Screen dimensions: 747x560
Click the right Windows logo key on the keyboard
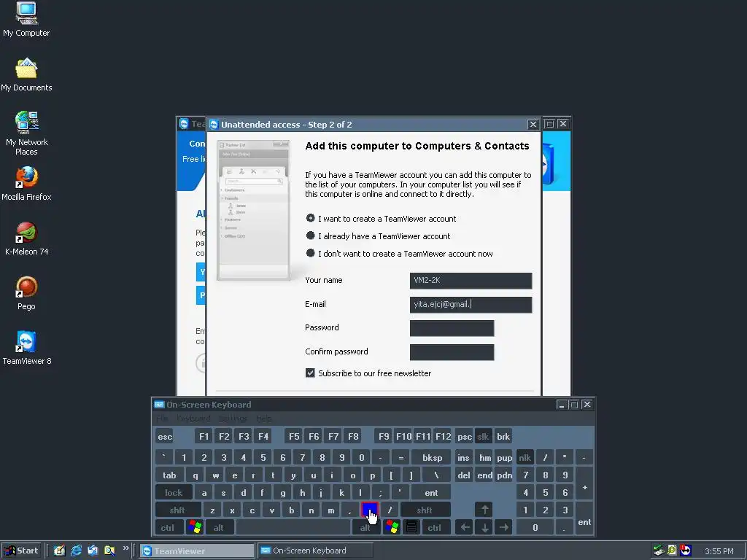(x=392, y=527)
